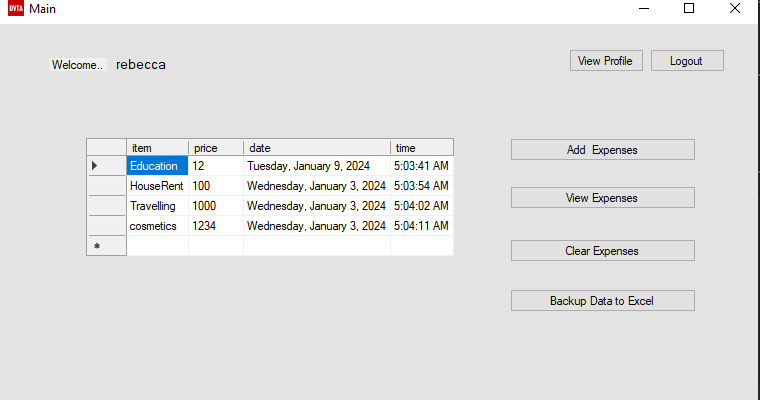This screenshot has width=760, height=400.
Task: Clear all expenses with Clear Expenses
Action: (602, 251)
